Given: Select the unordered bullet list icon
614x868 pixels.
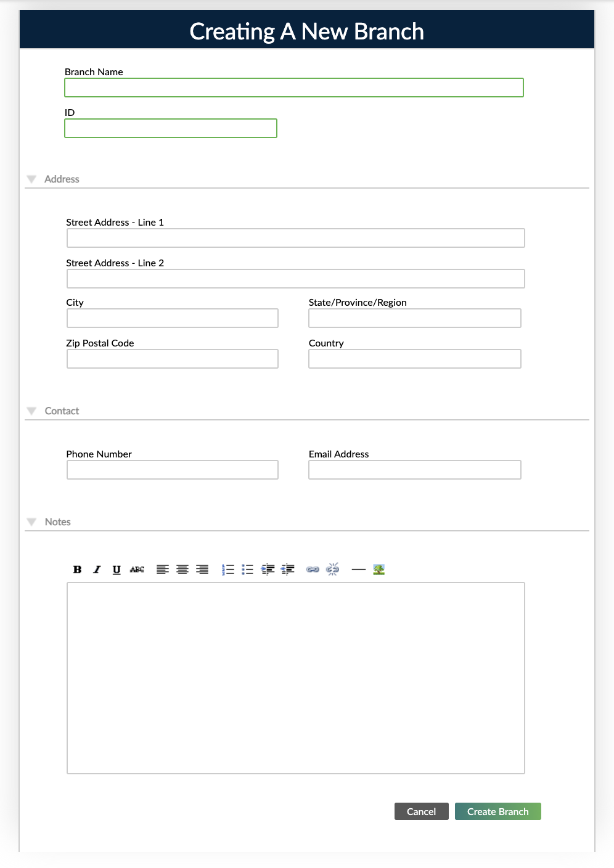Looking at the screenshot, I should [x=248, y=569].
